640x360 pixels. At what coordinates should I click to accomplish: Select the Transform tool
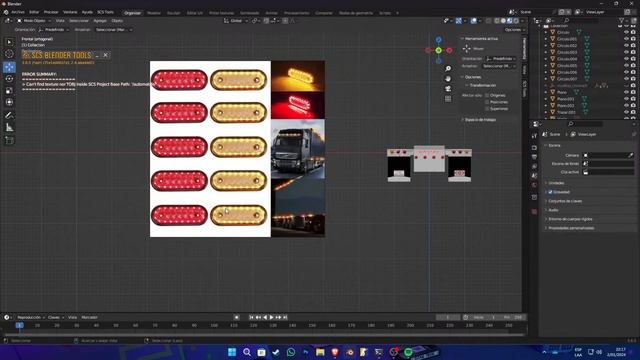tap(9, 102)
